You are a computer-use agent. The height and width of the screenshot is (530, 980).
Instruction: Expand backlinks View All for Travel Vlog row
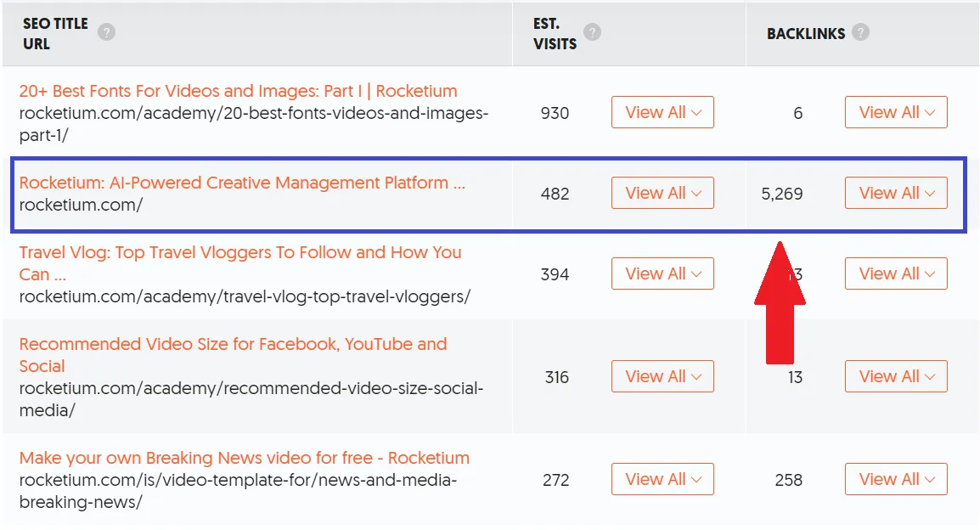[896, 273]
